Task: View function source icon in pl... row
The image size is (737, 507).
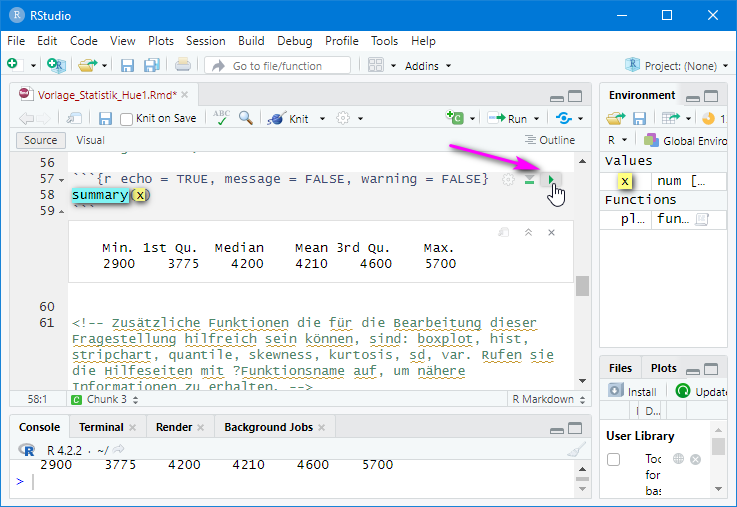Action: click(x=702, y=219)
